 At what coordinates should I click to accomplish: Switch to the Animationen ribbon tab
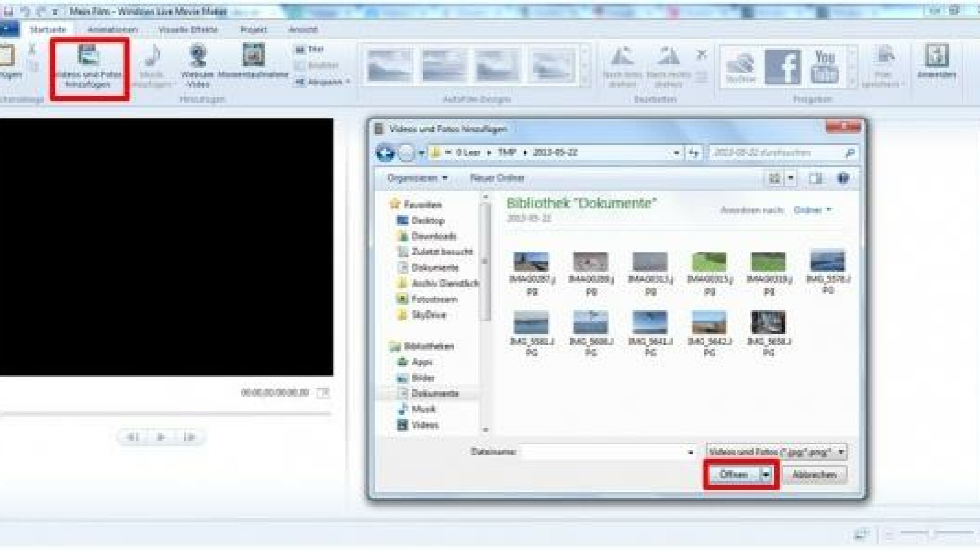tap(112, 29)
